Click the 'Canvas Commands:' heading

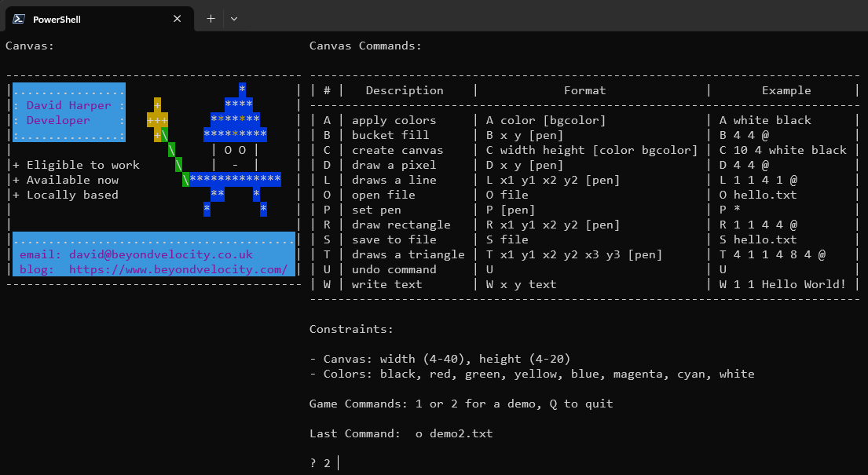pyautogui.click(x=365, y=46)
